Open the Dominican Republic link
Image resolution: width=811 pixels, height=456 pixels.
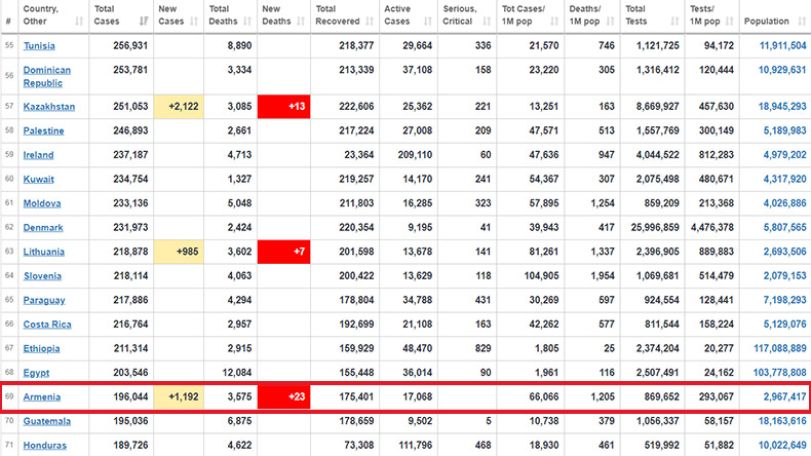pyautogui.click(x=47, y=77)
